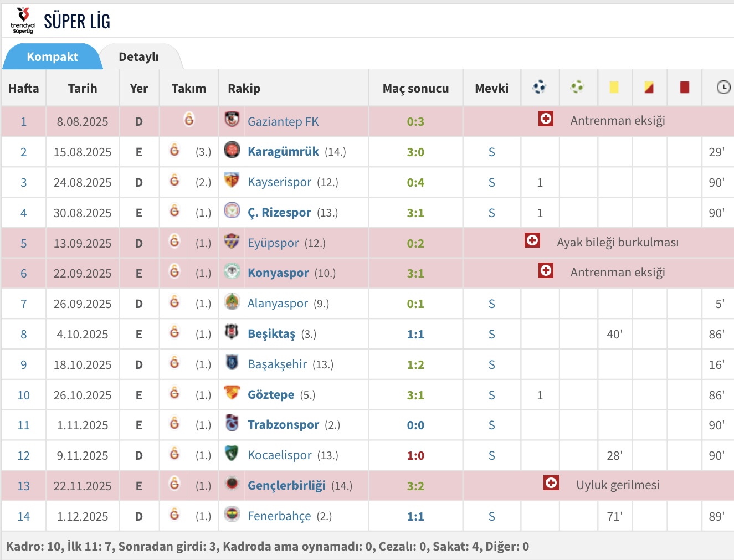The image size is (734, 560).
Task: Open the Karagümrük team link
Action: click(x=283, y=152)
